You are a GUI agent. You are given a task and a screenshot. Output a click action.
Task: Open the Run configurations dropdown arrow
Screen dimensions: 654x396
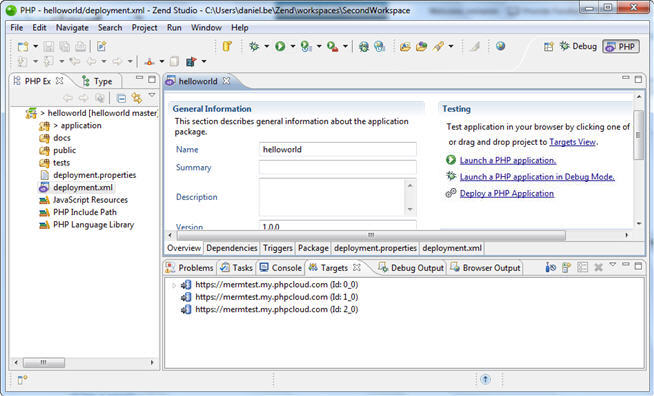pos(293,46)
